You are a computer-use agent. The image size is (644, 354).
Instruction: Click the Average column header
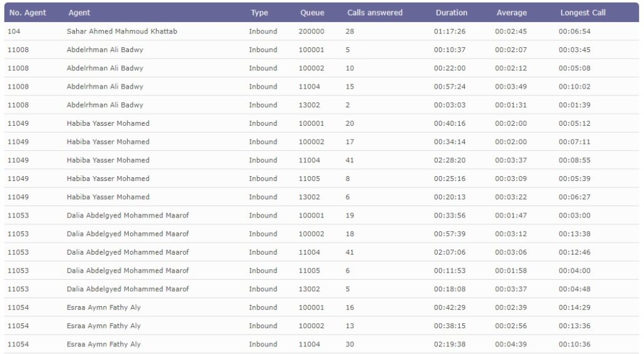pyautogui.click(x=511, y=13)
